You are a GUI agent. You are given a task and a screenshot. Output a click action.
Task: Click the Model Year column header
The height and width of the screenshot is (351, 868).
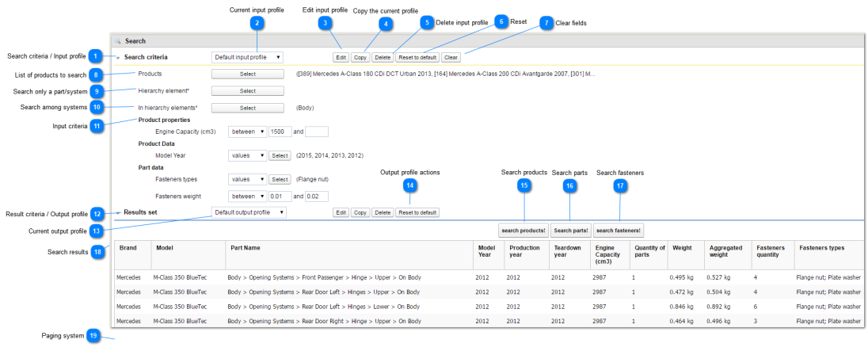[x=489, y=254]
